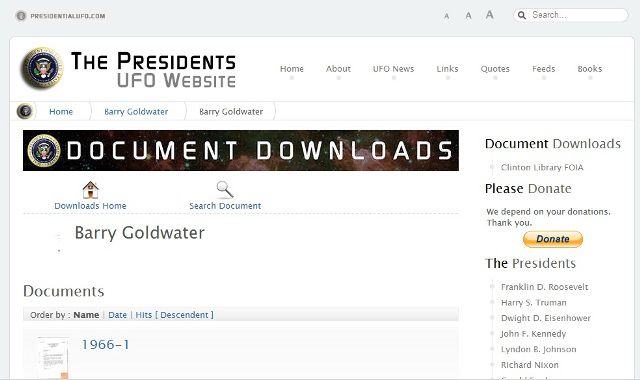The height and width of the screenshot is (380, 640).
Task: Order documents by Date
Action: click(x=118, y=315)
